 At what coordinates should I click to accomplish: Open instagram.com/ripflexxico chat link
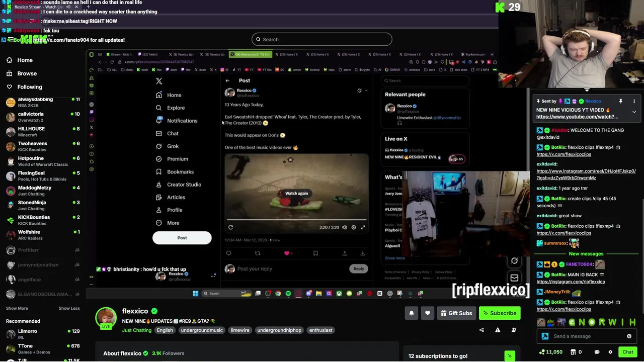tap(571, 282)
